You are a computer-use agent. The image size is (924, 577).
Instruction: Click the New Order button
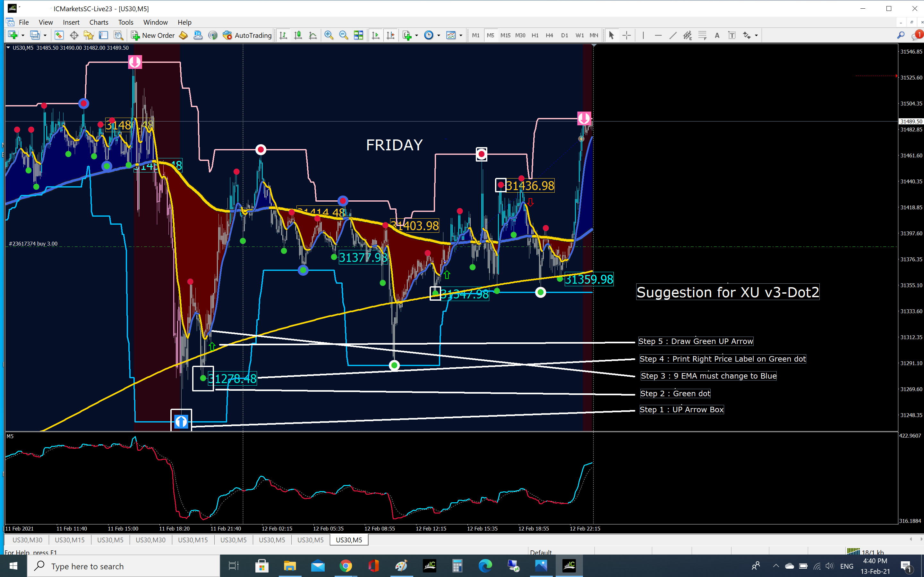[x=153, y=36]
